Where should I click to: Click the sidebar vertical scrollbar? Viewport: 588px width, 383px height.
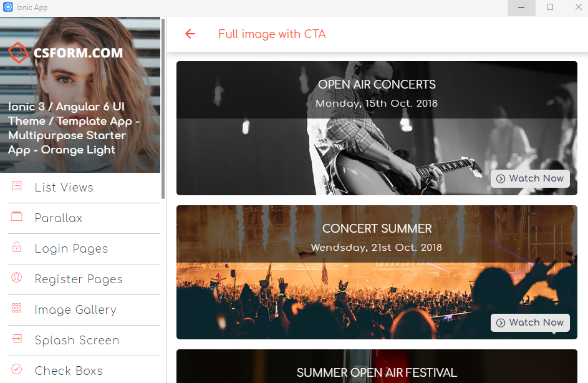[x=163, y=109]
